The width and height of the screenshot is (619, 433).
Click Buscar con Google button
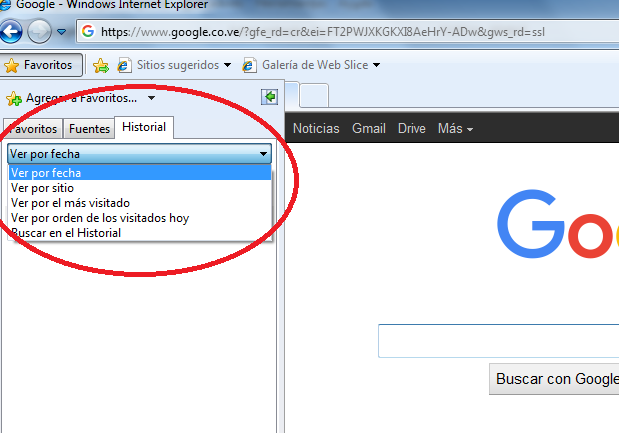coord(554,379)
